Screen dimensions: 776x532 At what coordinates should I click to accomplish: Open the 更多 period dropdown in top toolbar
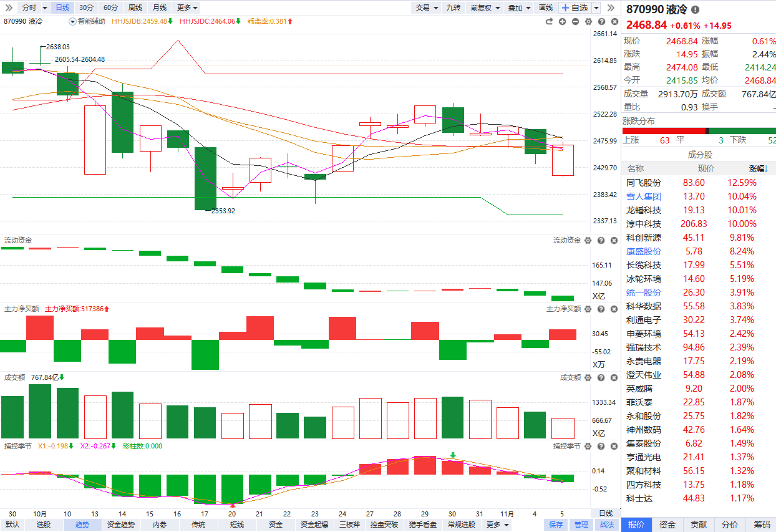click(187, 7)
